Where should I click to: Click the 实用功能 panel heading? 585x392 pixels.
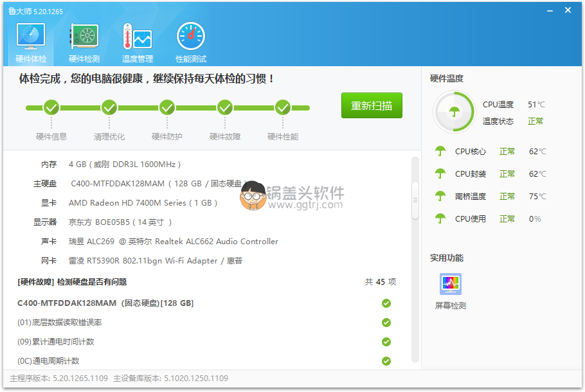pos(447,258)
